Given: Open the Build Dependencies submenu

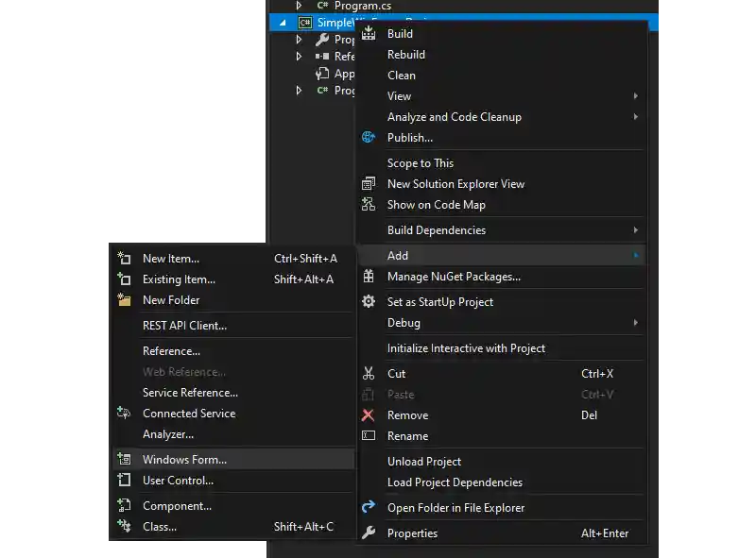Looking at the screenshot, I should [x=635, y=230].
